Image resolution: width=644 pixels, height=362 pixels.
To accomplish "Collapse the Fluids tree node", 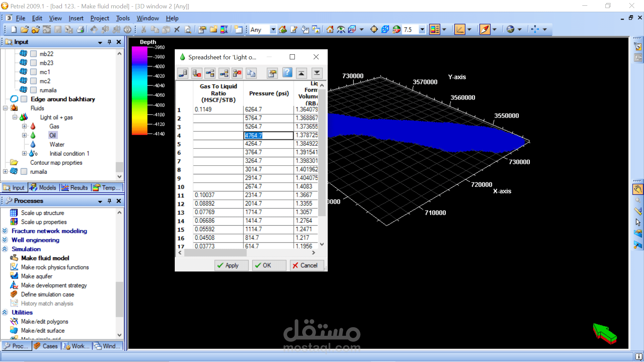I will click(x=5, y=108).
